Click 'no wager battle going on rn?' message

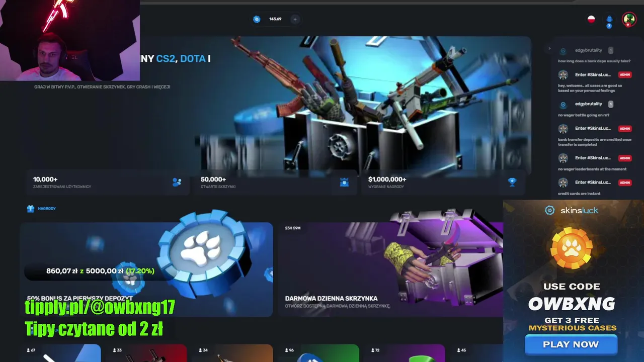point(584,115)
